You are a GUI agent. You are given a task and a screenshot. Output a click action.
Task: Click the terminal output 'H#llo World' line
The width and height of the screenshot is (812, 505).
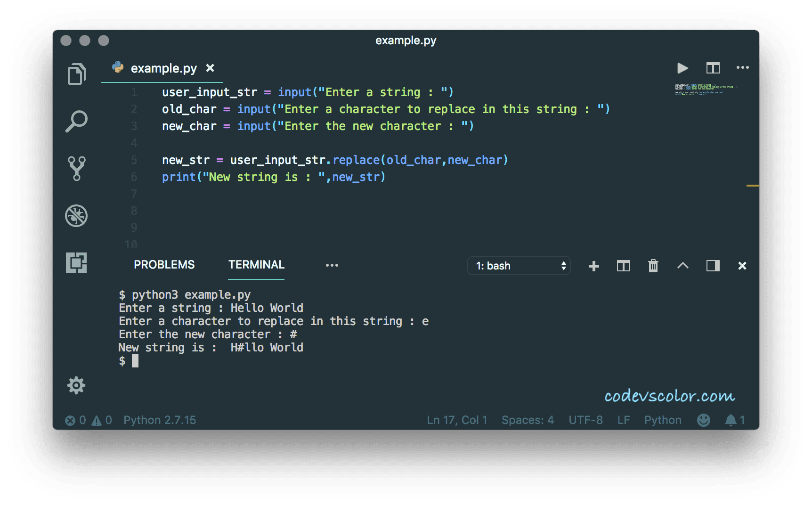click(x=211, y=348)
